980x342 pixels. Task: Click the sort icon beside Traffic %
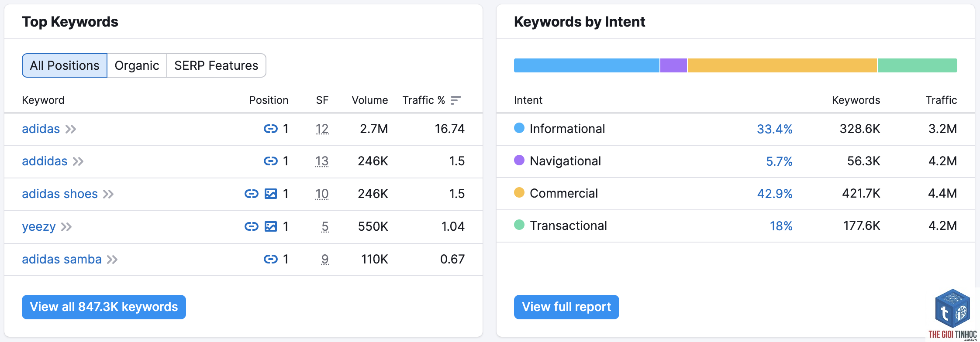(455, 100)
